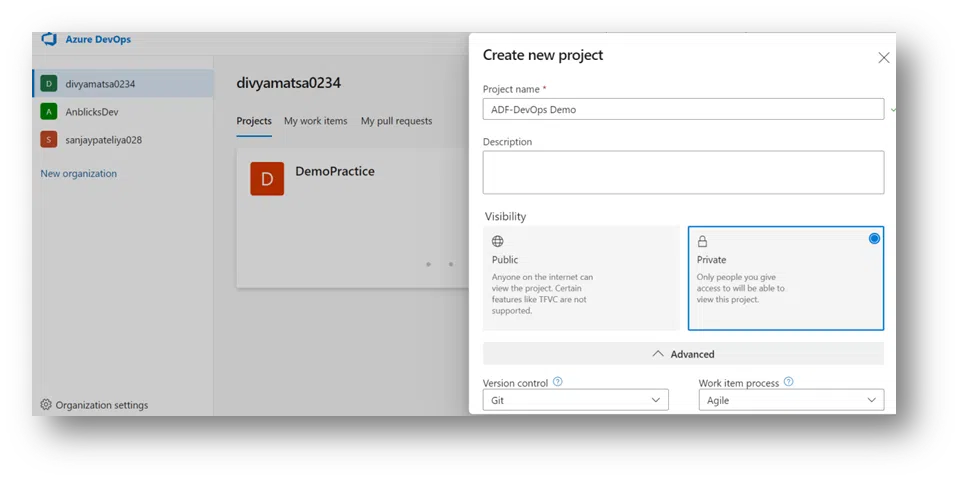
Task: Close the Create new project panel
Action: coord(883,58)
